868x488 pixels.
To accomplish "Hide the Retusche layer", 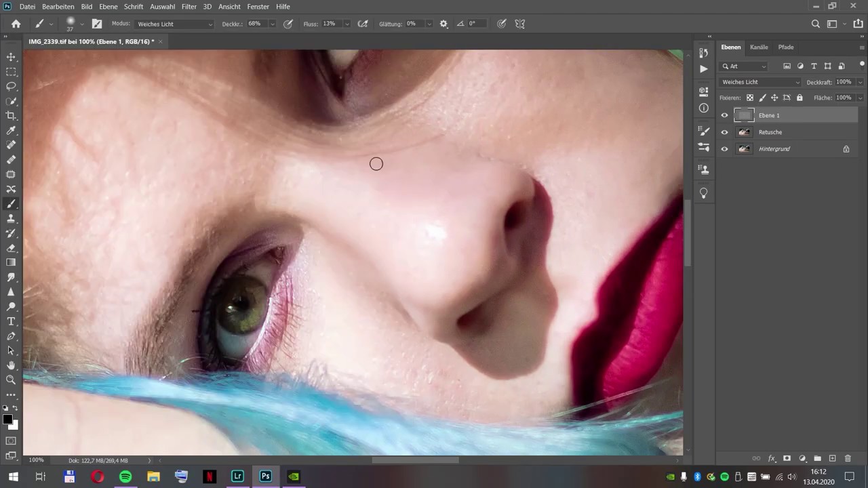I will (724, 132).
